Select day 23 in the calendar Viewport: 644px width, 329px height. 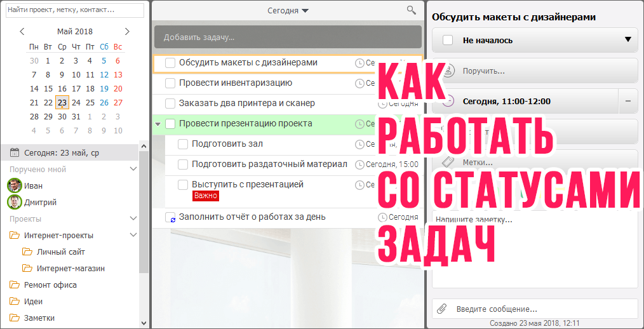click(x=62, y=102)
